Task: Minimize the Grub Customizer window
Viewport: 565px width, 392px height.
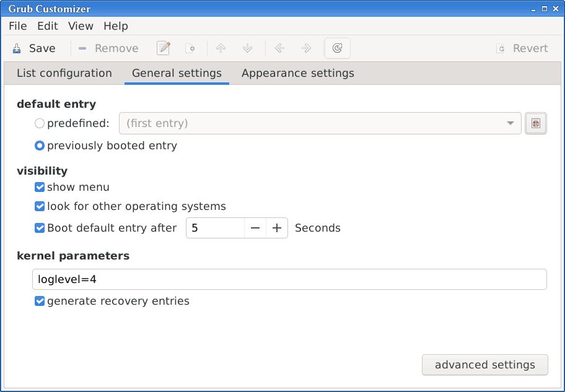Action: point(533,9)
